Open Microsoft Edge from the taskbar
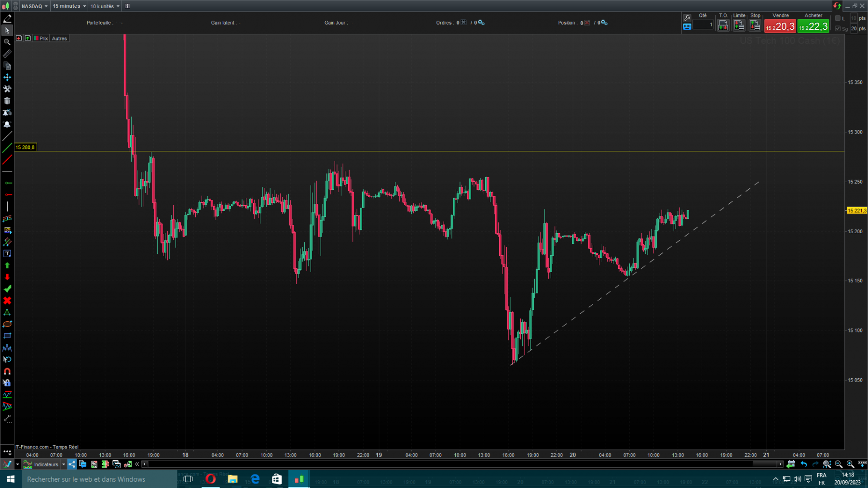Image resolution: width=868 pixels, height=488 pixels. point(255,479)
